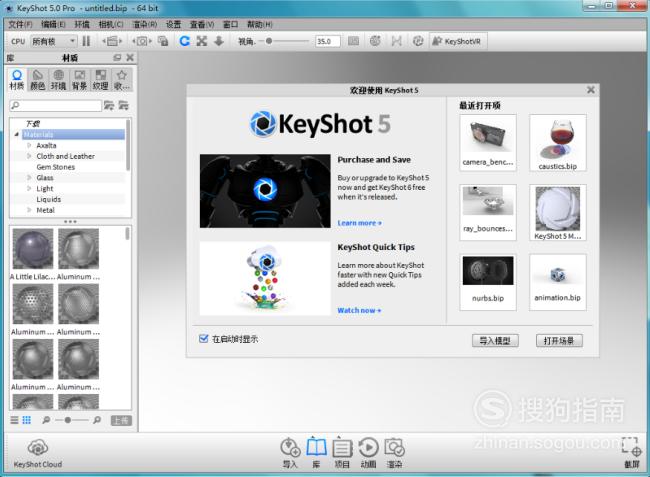Image resolution: width=650 pixels, height=477 pixels.
Task: Click the camera view icon in the toolbar
Action: coord(142,41)
